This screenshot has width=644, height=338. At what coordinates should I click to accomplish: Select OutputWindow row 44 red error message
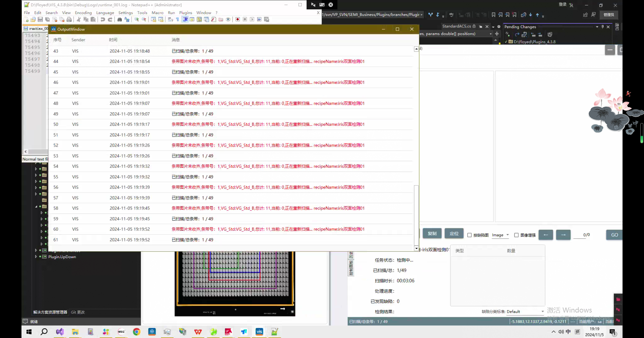(x=268, y=61)
